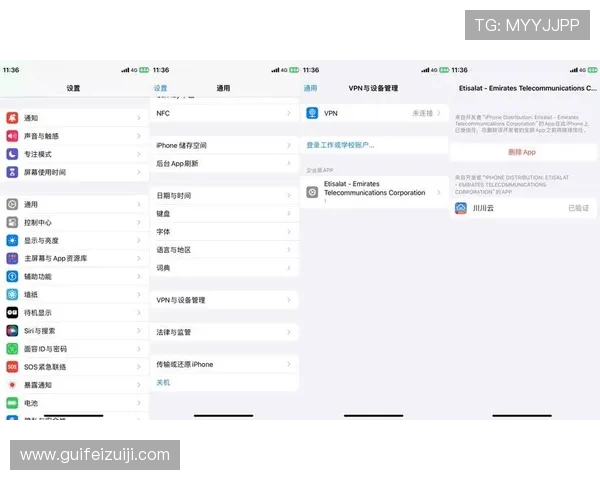Tap the 显示与亮度 sun icon

[x=12, y=240]
